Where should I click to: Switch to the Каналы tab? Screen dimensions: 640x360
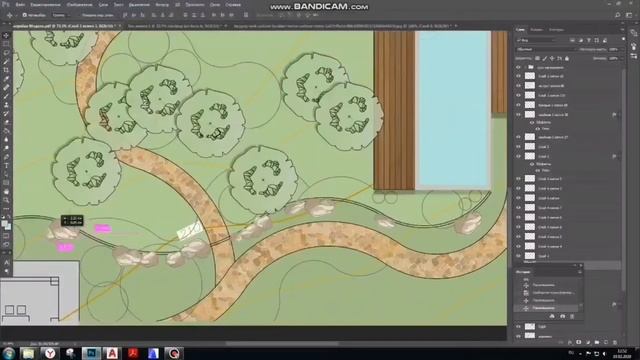coord(536,30)
